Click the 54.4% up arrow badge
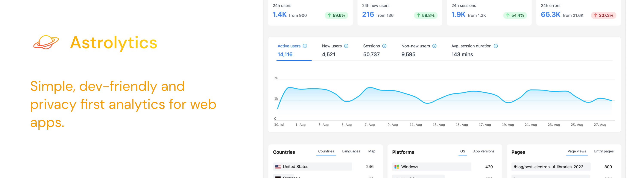This screenshot has width=644, height=178. (x=515, y=15)
